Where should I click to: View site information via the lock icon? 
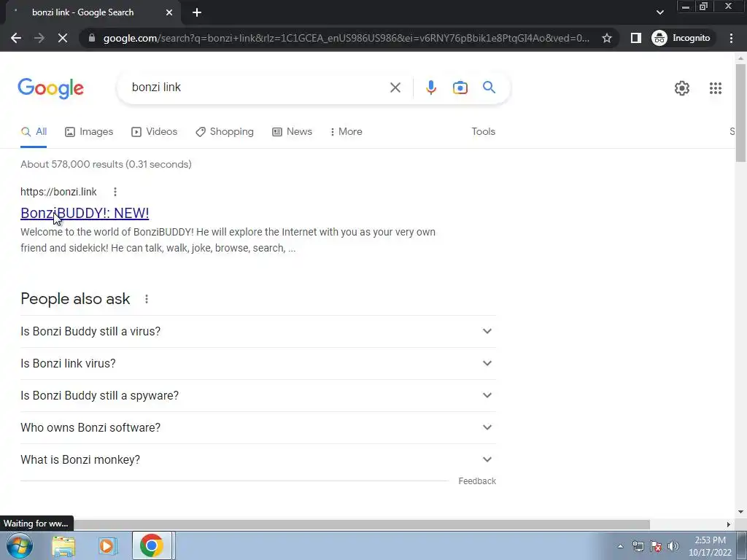(x=92, y=38)
